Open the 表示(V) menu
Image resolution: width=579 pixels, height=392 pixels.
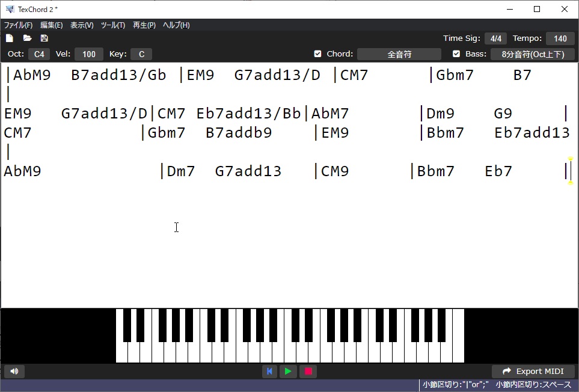(82, 25)
